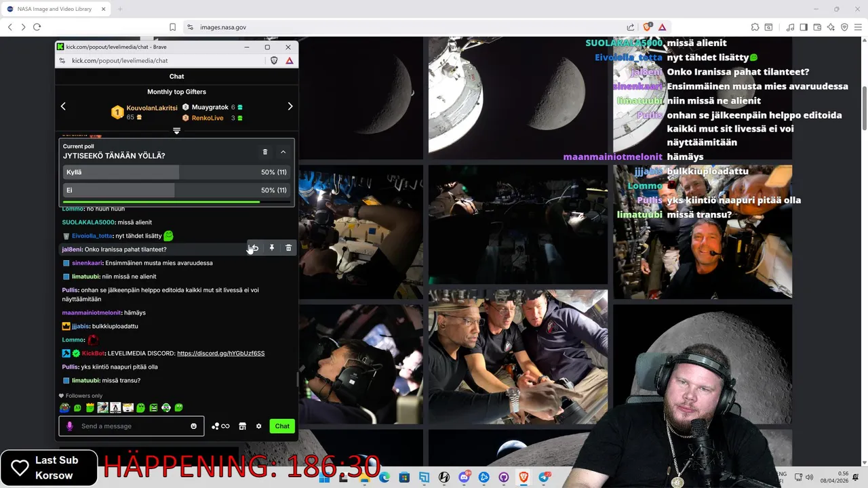
Task: Open the Brave main hamburger menu
Action: [858, 27]
